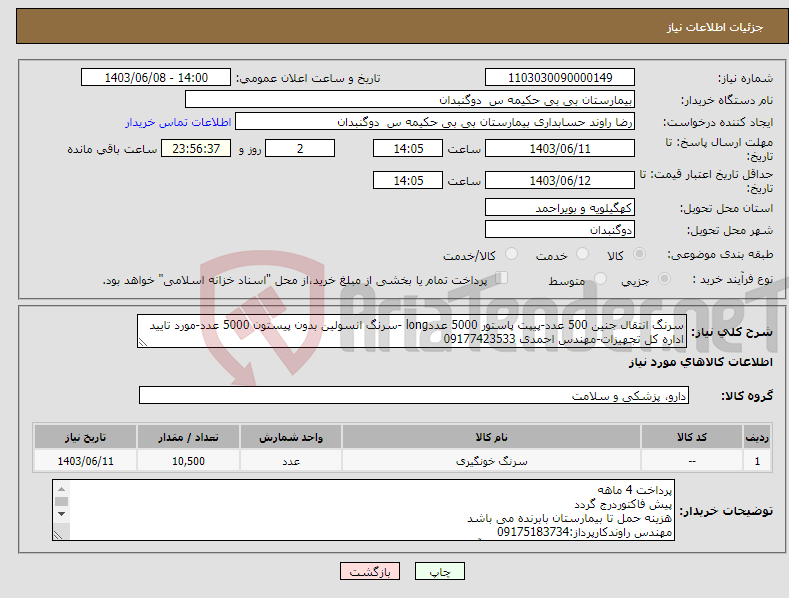
Task: Click the نام کالا column header
Action: (x=492, y=437)
